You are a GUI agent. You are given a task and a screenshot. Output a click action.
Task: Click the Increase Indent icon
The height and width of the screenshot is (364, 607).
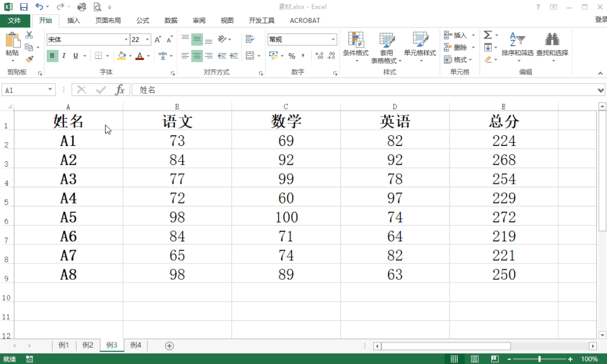[x=234, y=56]
